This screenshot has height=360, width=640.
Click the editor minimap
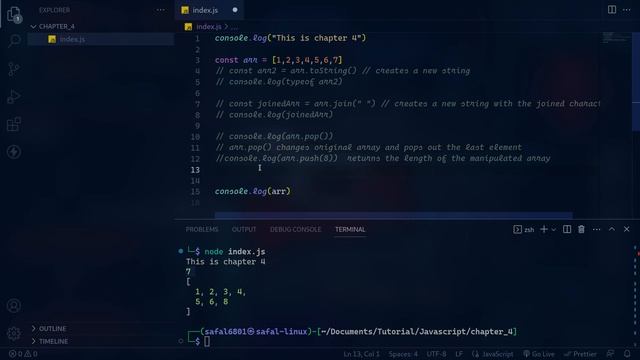pos(616,38)
